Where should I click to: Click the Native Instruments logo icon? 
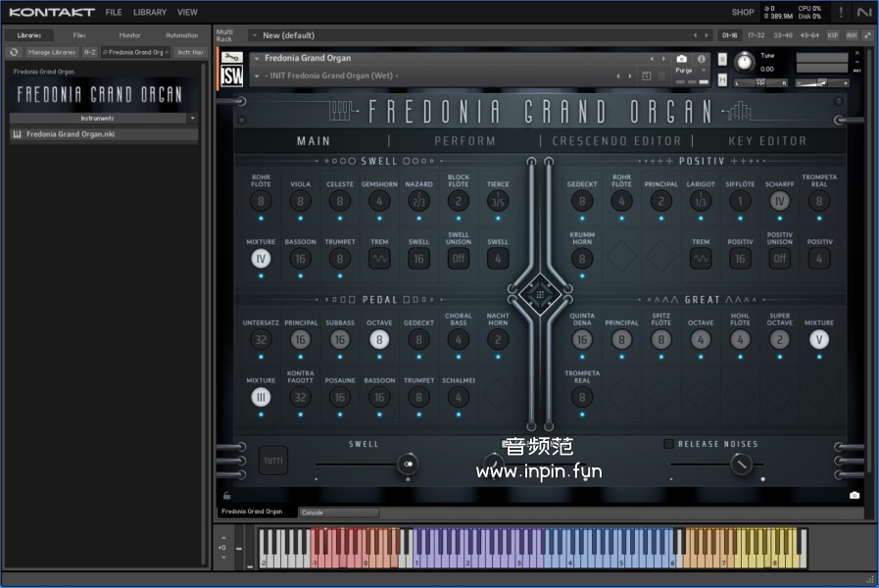(863, 13)
